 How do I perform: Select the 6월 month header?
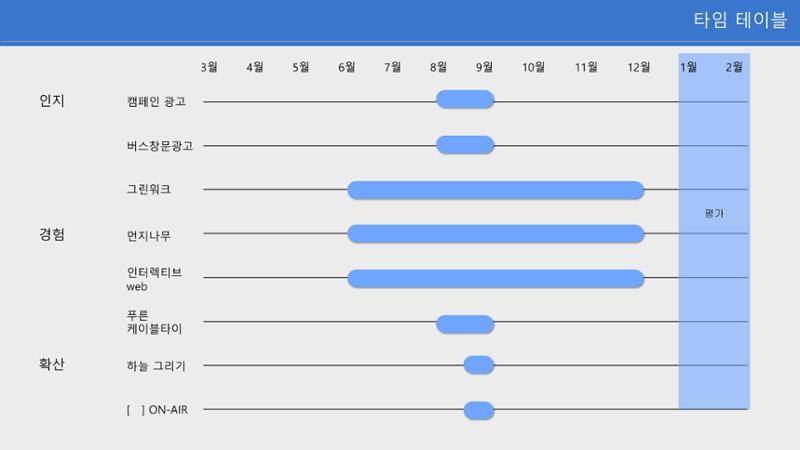pyautogui.click(x=346, y=67)
